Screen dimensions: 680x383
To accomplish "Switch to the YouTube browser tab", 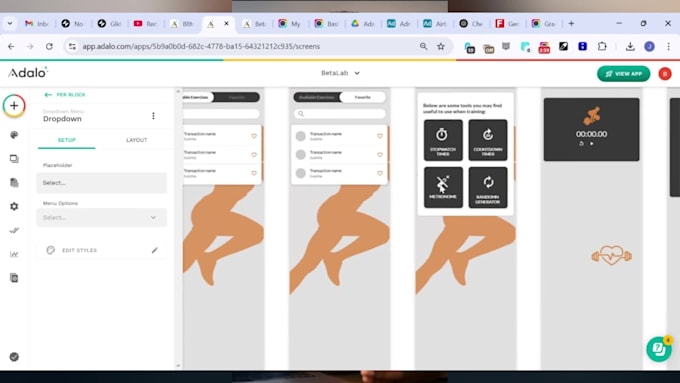I will (x=146, y=24).
